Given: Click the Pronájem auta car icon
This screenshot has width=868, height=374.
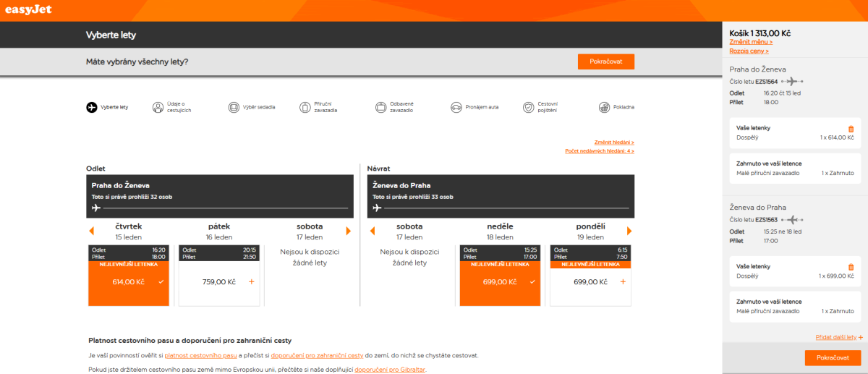Looking at the screenshot, I should pyautogui.click(x=456, y=107).
